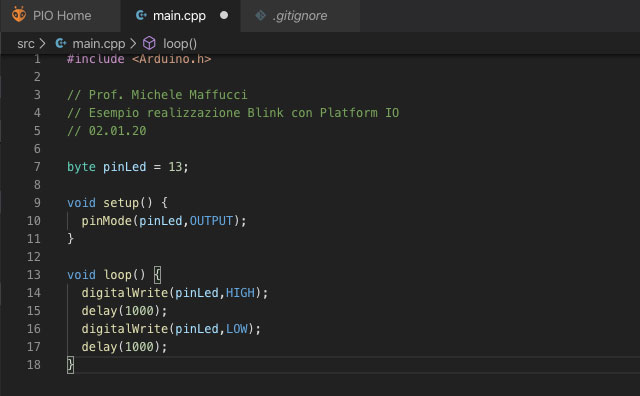Image resolution: width=640 pixels, height=396 pixels.
Task: Click the C++ file icon on main.cpp tab
Action: click(x=141, y=16)
